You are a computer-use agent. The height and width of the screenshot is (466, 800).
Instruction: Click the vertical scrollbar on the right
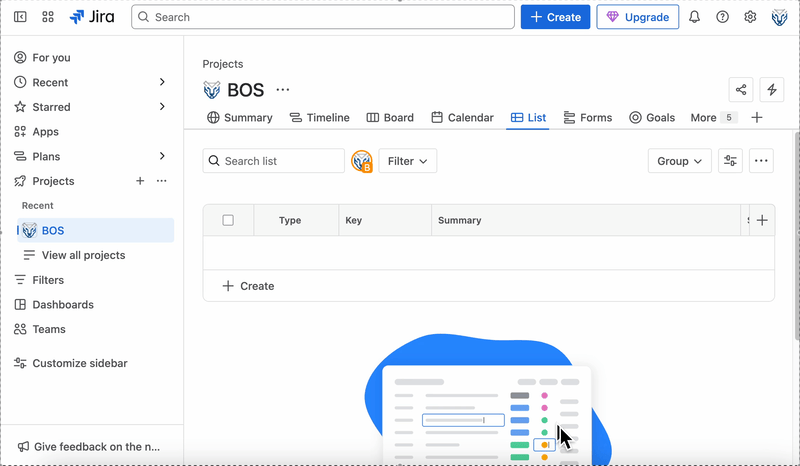pyautogui.click(x=797, y=235)
